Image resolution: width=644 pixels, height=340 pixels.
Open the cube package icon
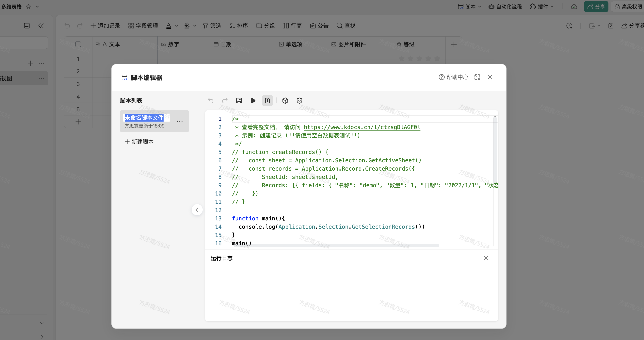285,101
